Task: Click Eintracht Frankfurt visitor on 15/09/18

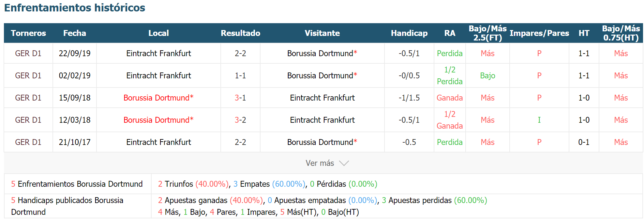Action: click(322, 98)
